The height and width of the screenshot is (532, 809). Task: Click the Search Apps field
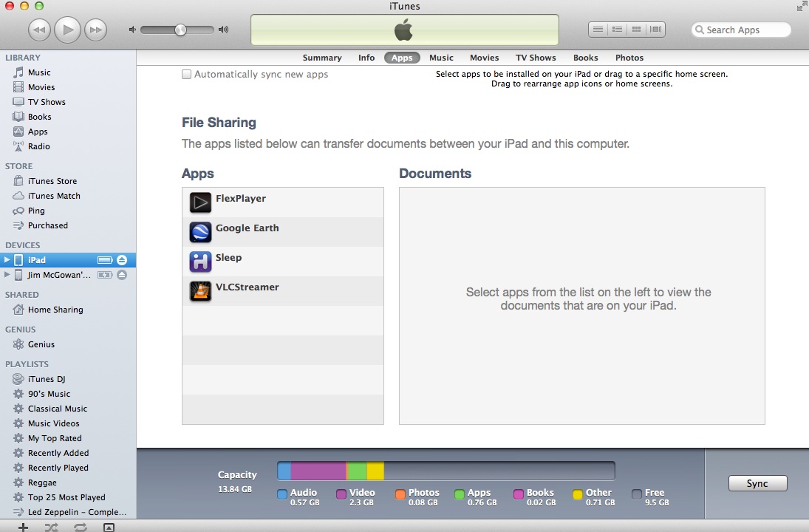tap(741, 30)
